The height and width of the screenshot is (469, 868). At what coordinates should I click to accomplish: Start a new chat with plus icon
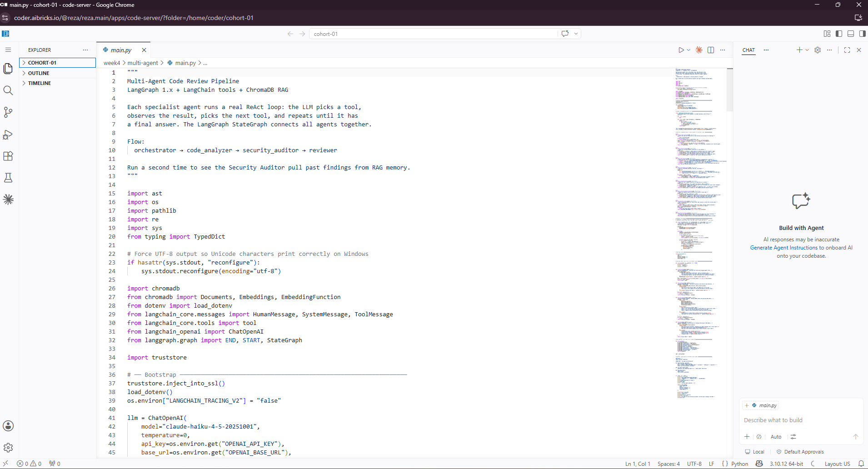coord(799,50)
